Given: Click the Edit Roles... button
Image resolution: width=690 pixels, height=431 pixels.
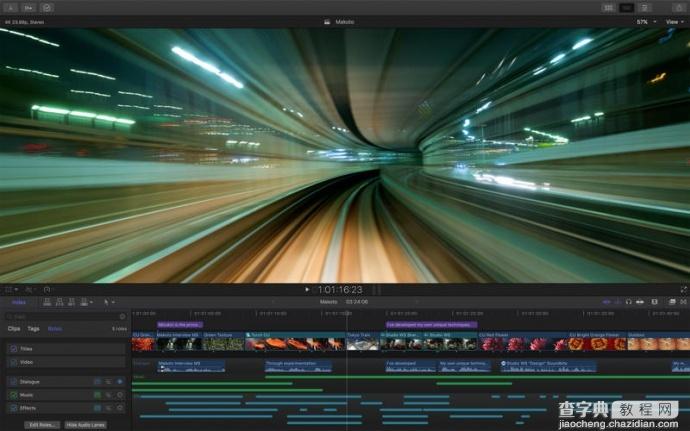Looking at the screenshot, I should [40, 424].
